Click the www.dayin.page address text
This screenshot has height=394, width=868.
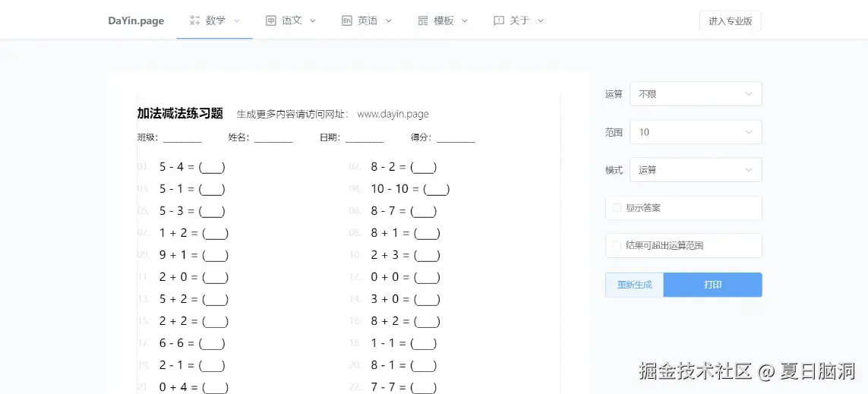pos(393,114)
